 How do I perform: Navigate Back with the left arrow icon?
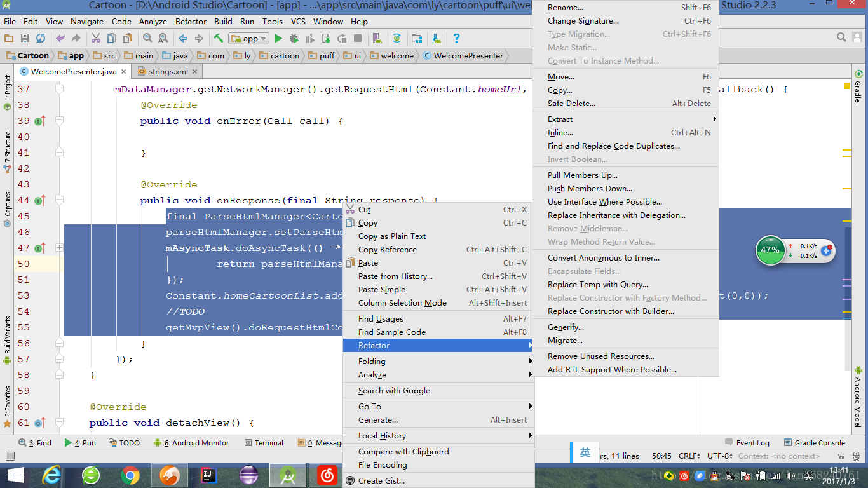pyautogui.click(x=183, y=38)
